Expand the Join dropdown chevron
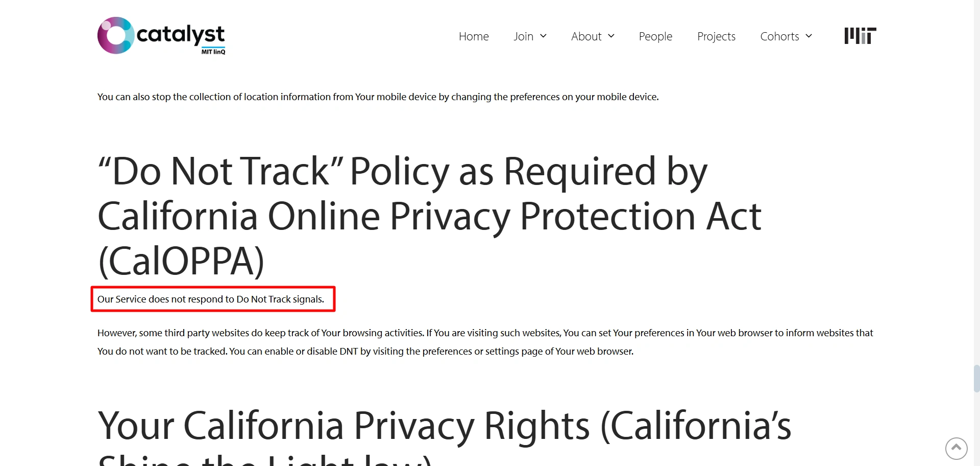Screen dimensions: 980x466 coord(543,36)
